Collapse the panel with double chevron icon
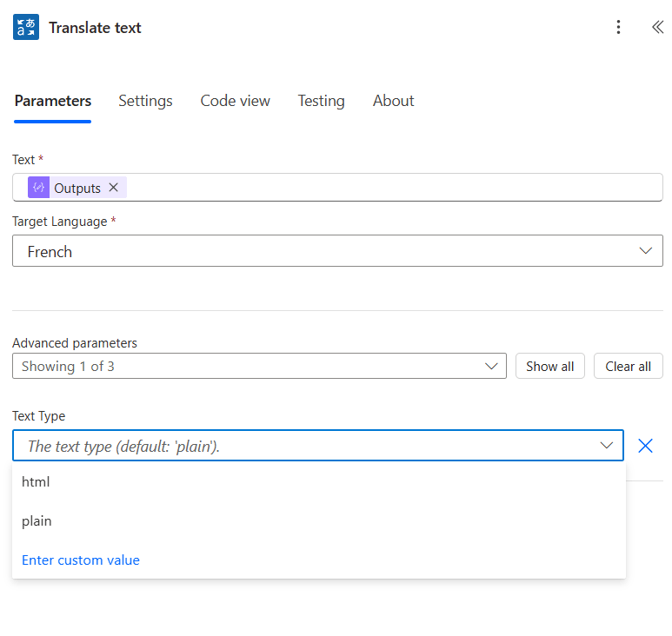 coord(657,27)
